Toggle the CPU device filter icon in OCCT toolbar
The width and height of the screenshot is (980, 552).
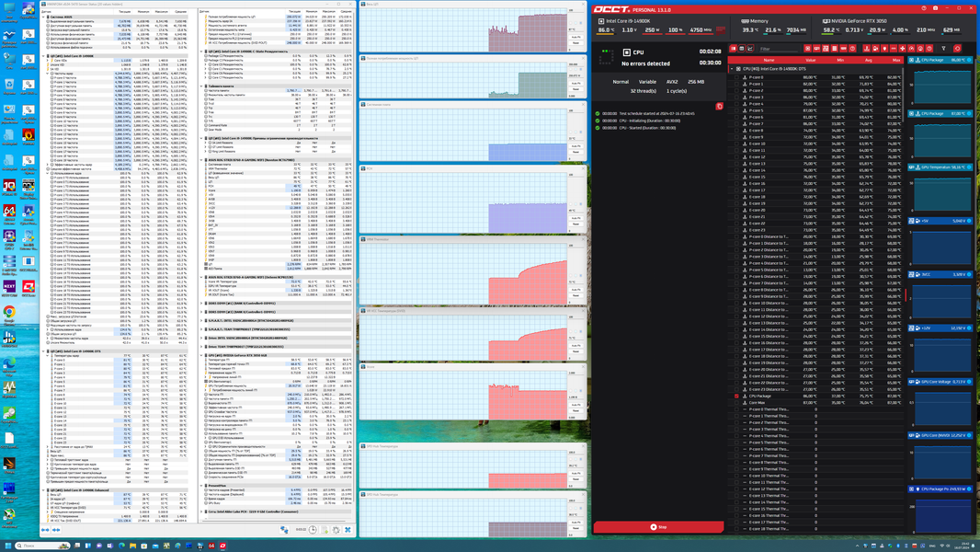[807, 48]
